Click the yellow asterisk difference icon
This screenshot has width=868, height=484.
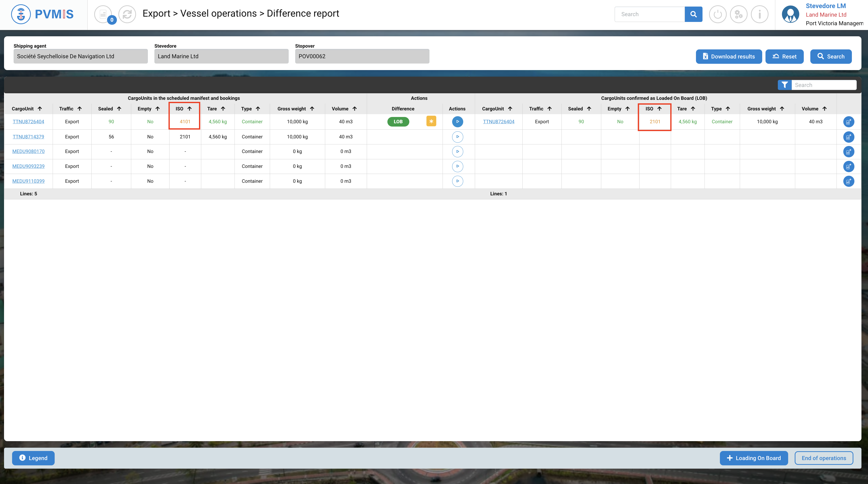pos(431,122)
